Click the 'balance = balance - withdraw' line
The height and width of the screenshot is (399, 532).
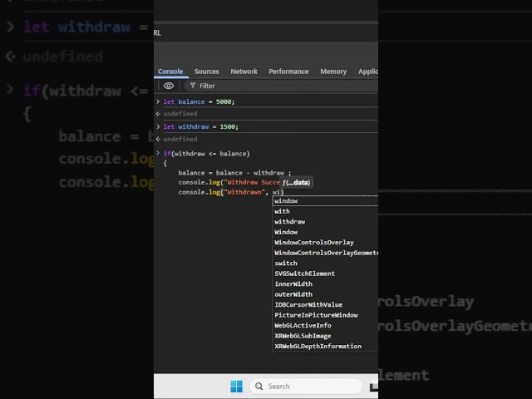click(x=234, y=173)
